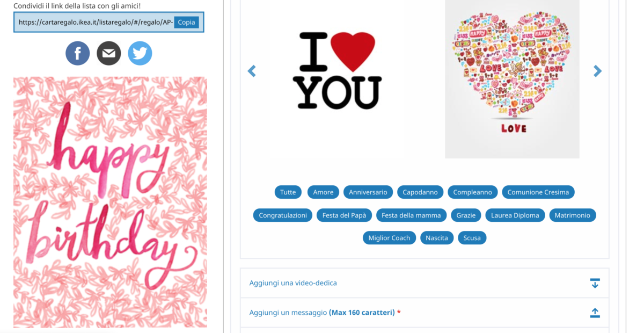Screen dimensions: 644x333
Task: Select the Matrimonio category tag
Action: coord(572,215)
